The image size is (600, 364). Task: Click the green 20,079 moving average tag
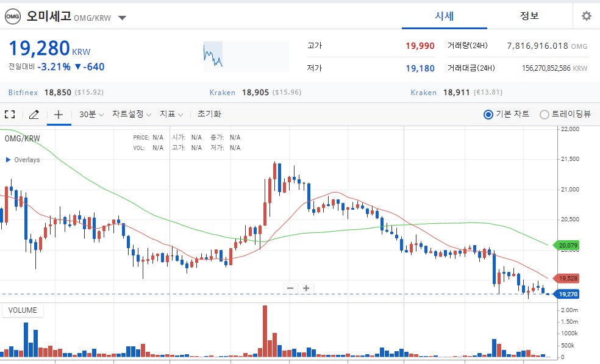click(567, 245)
